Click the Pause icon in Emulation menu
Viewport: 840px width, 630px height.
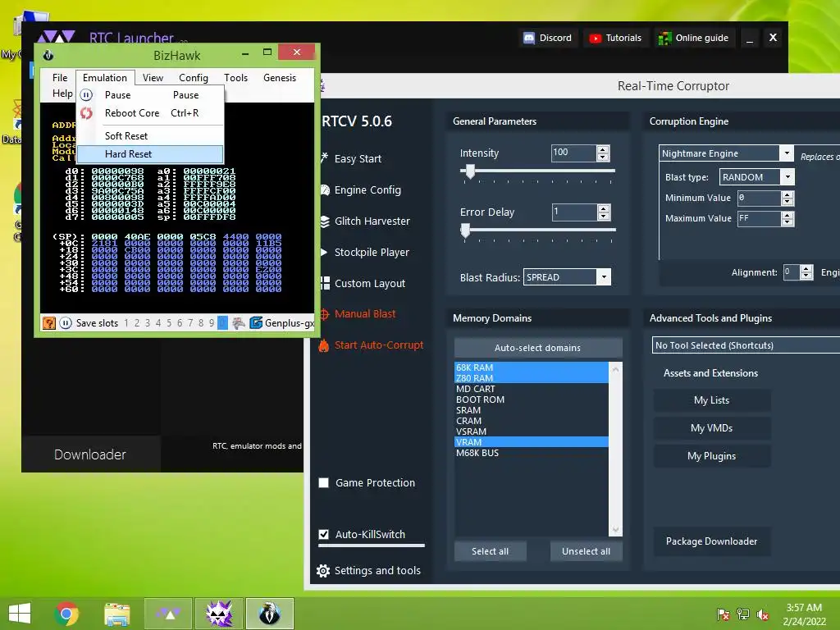[x=86, y=95]
